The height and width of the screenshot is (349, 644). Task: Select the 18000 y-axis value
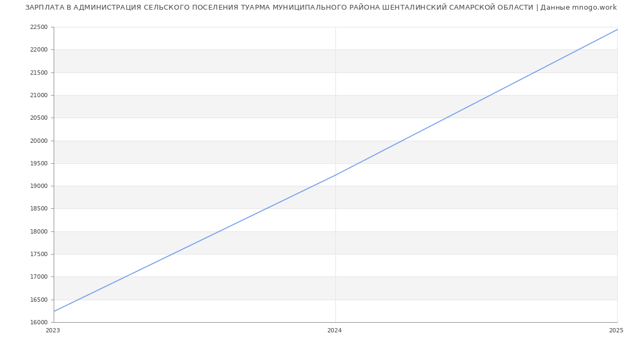click(38, 232)
